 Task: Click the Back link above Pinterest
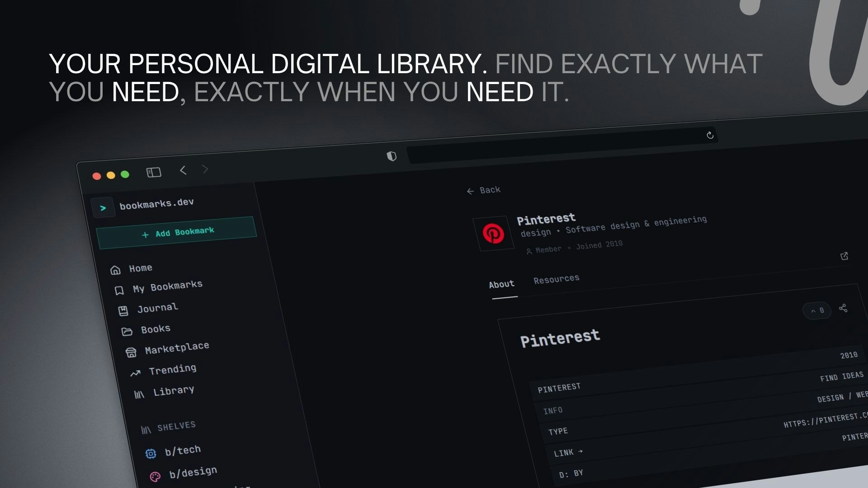tap(484, 190)
